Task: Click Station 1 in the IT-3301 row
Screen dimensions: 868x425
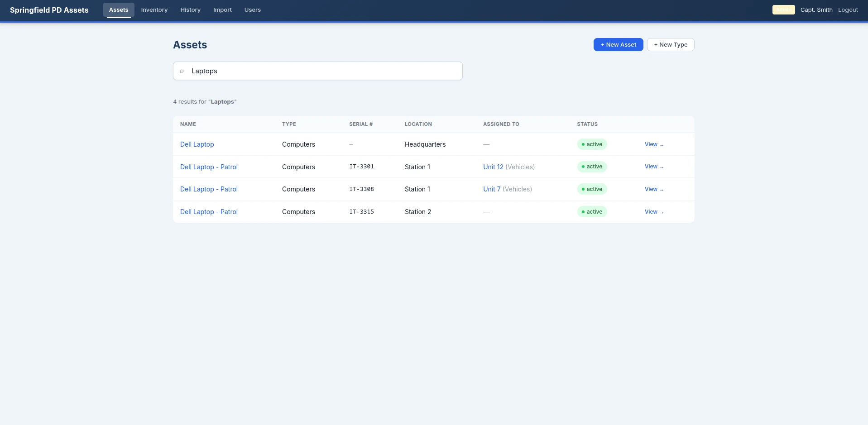Action: coord(417,167)
